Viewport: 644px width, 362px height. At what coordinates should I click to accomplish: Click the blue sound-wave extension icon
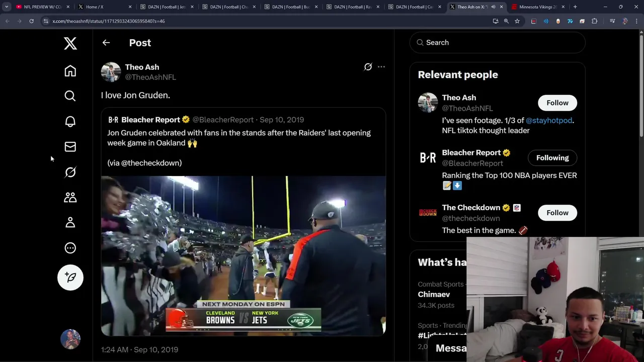(x=546, y=21)
